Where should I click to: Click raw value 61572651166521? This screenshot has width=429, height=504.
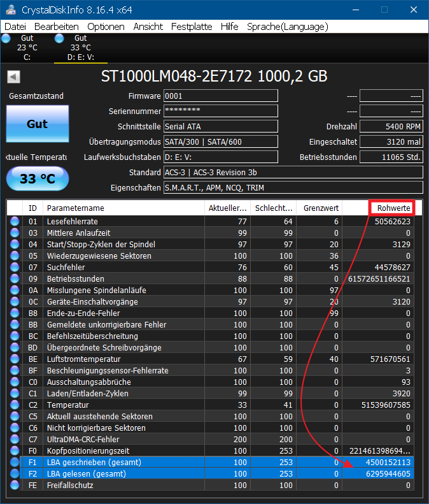pyautogui.click(x=379, y=278)
